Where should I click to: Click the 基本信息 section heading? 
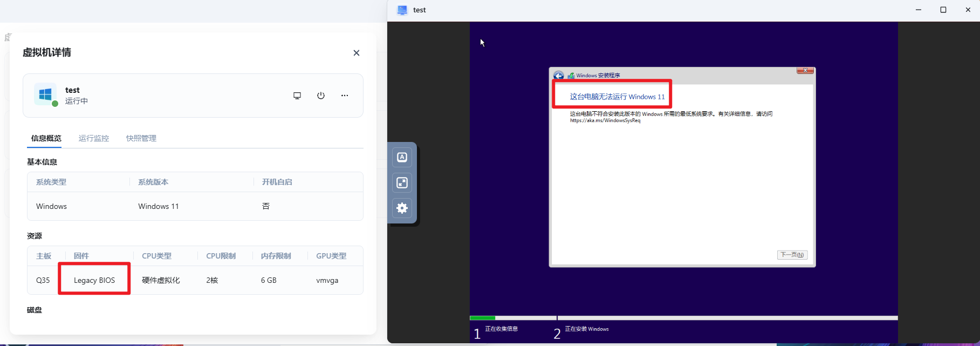pyautogui.click(x=42, y=162)
